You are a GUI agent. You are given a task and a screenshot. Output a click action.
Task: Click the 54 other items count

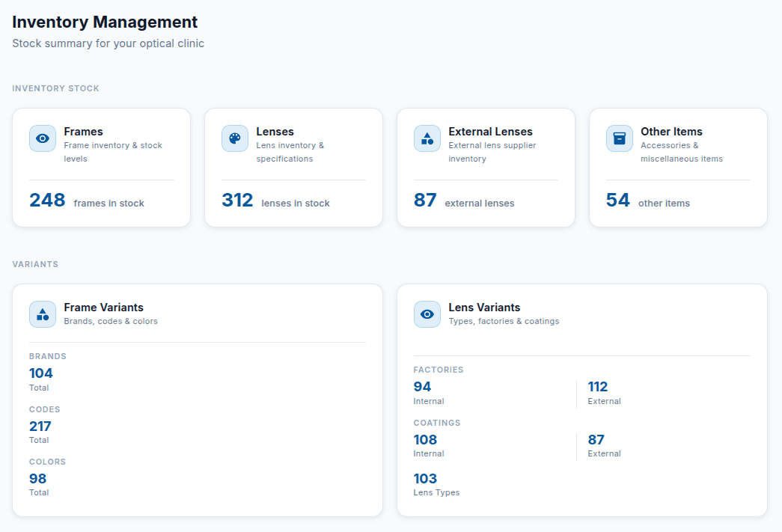click(x=618, y=200)
